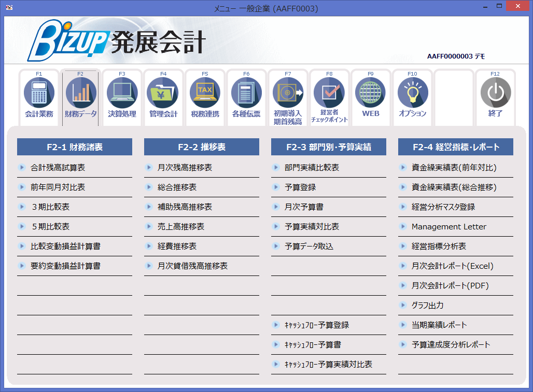This screenshot has width=533, height=392.
Task: Select the 各種伝票 (F6) document icon
Action: [x=246, y=97]
